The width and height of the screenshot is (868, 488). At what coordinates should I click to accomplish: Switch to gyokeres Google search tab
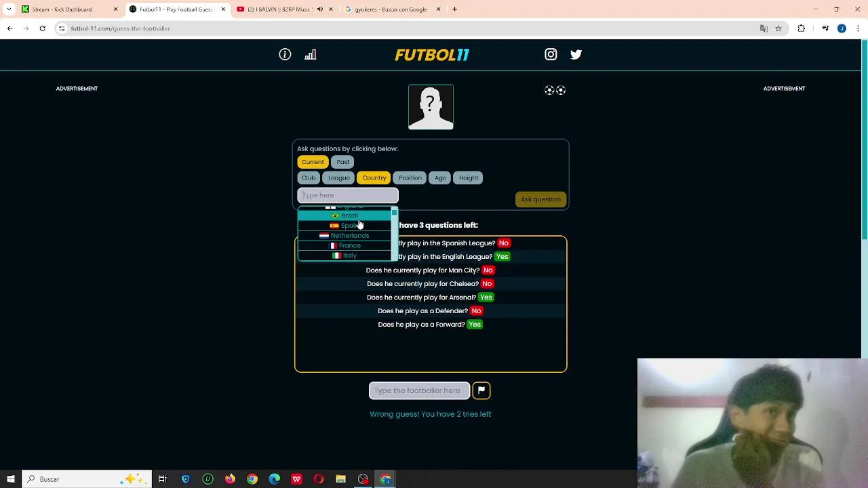coord(393,9)
